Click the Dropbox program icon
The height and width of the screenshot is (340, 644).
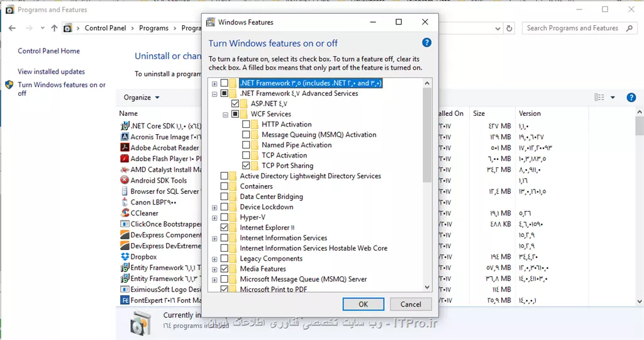pyautogui.click(x=125, y=256)
